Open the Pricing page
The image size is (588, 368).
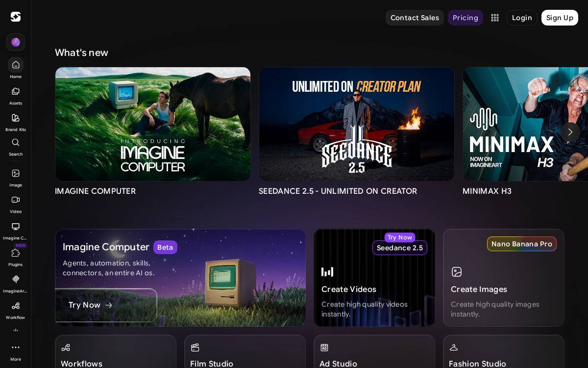(x=465, y=18)
